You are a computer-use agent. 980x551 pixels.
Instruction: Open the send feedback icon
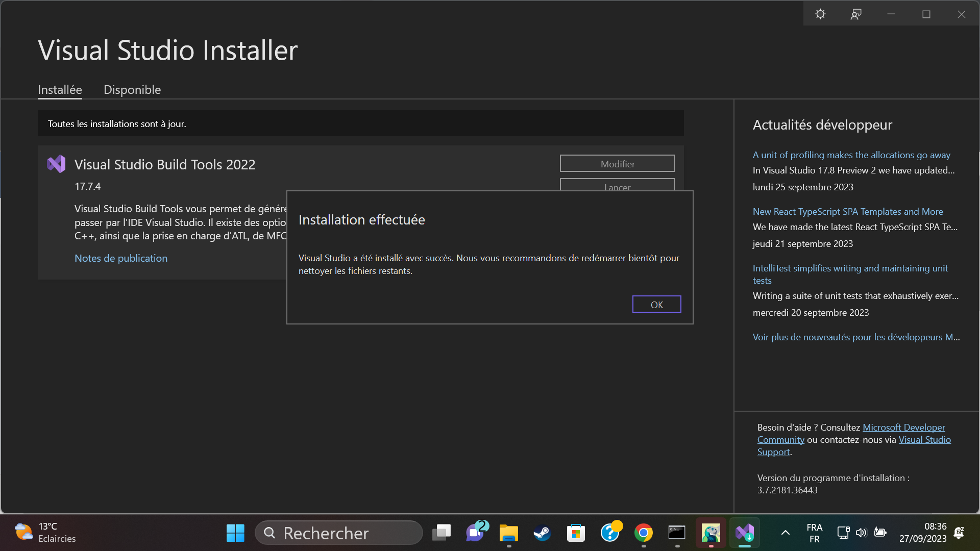tap(856, 14)
